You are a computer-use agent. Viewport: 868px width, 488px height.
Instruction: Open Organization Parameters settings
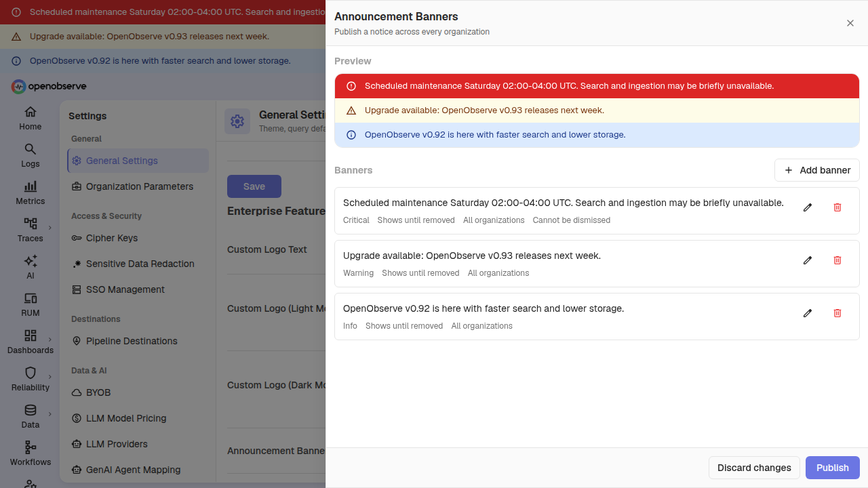coord(138,186)
